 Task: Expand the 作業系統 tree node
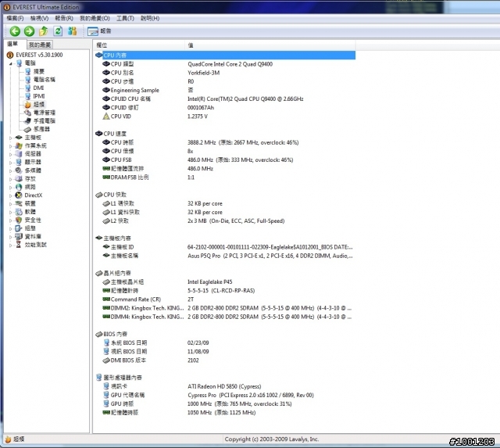[10, 146]
